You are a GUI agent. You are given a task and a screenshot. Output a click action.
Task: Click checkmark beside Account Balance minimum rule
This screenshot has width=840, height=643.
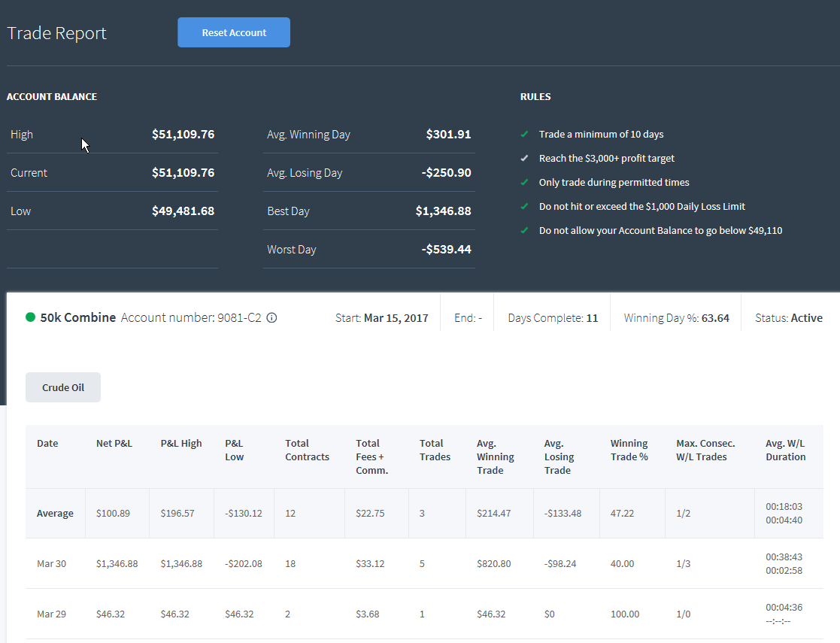524,230
